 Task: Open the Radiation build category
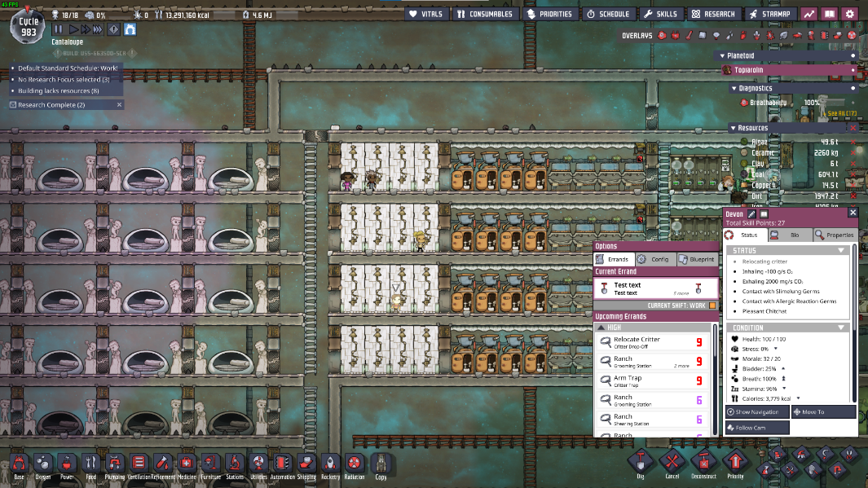point(355,463)
